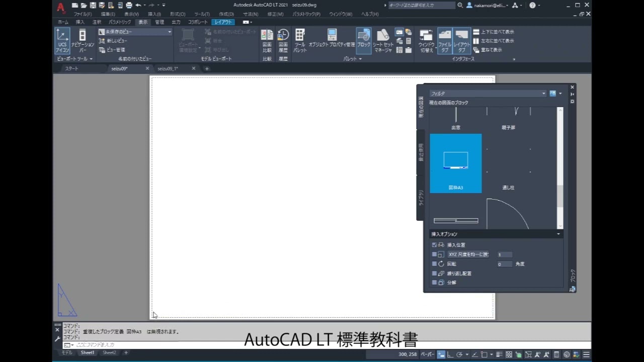644x362 pixels.
Task: Click the Help question mark icon
Action: coord(532,5)
